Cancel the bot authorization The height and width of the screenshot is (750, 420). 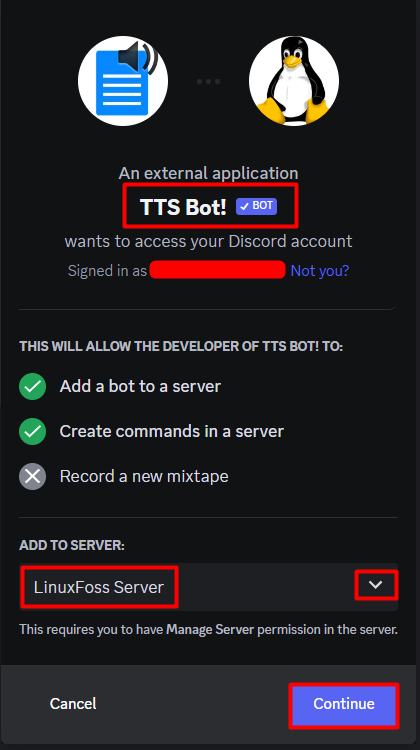73,704
